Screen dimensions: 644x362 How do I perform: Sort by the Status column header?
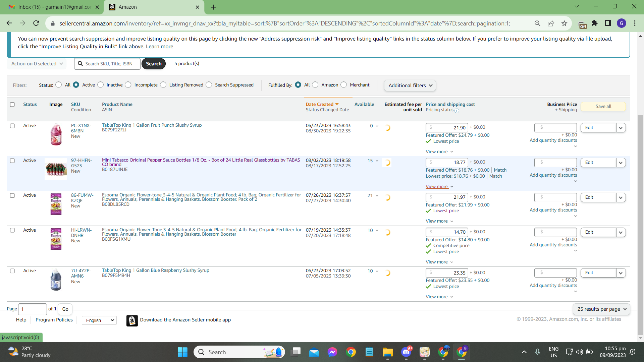click(30, 104)
